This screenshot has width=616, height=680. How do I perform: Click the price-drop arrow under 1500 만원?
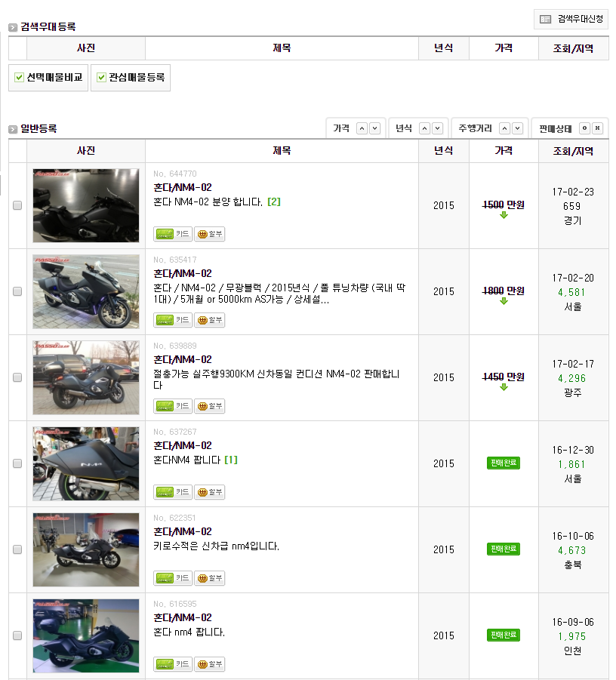(x=504, y=216)
